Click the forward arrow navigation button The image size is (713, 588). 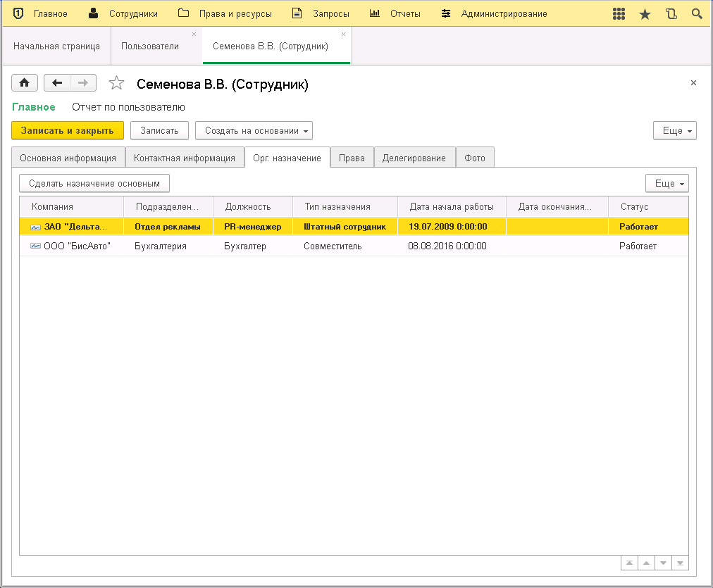tap(82, 83)
